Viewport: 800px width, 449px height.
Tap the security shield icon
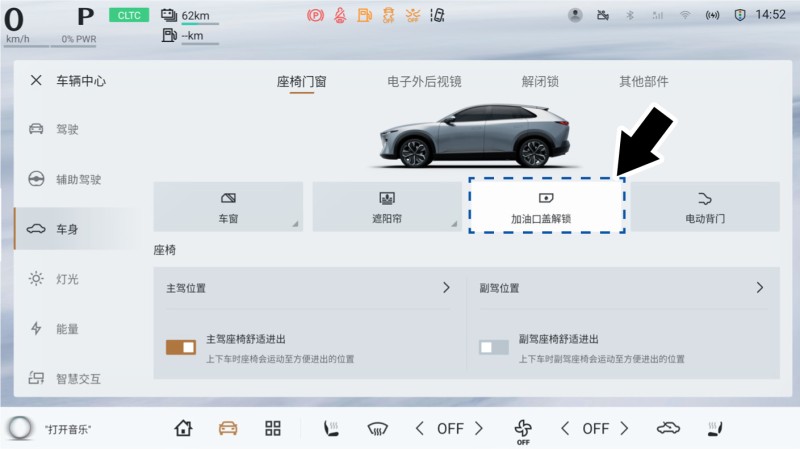(740, 15)
